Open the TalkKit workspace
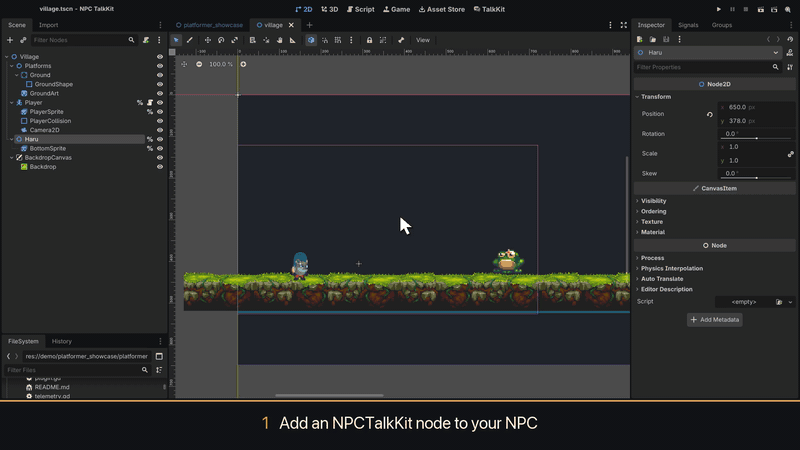This screenshot has height=450, width=800. click(x=489, y=9)
